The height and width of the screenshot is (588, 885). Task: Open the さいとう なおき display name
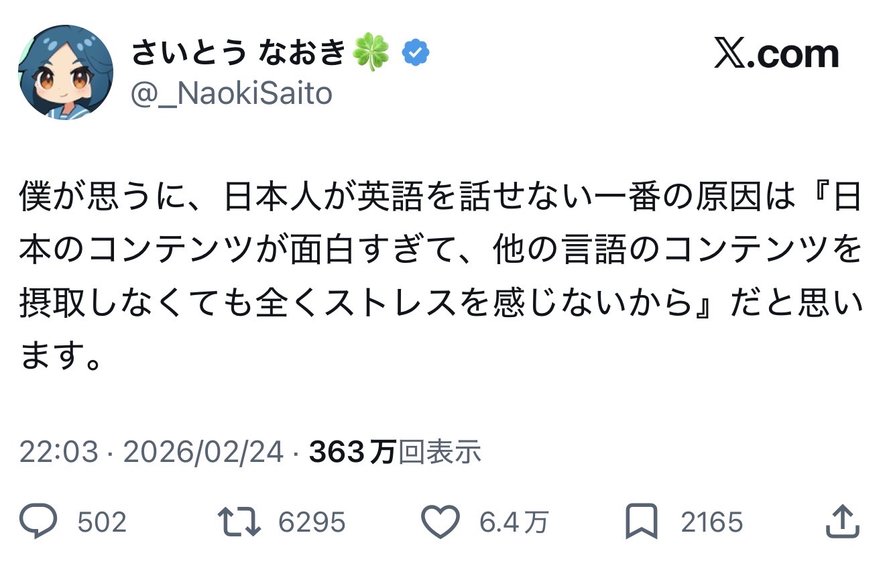click(x=238, y=54)
